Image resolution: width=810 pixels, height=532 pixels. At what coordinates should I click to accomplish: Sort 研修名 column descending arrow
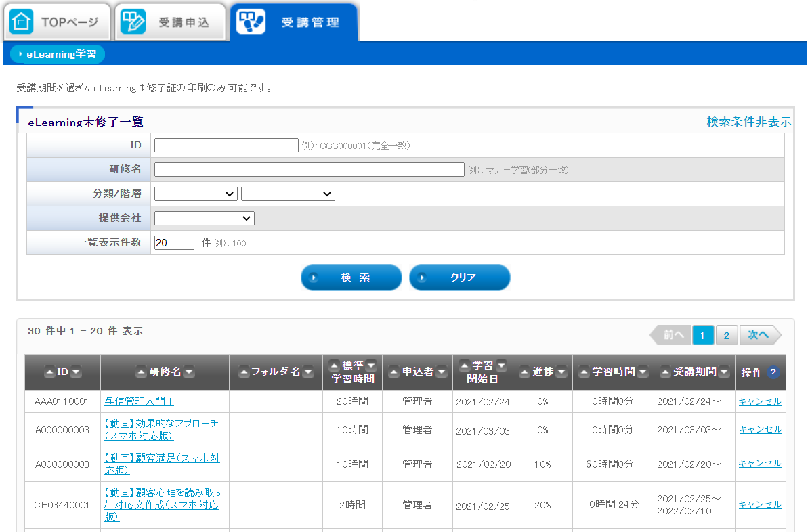click(189, 372)
